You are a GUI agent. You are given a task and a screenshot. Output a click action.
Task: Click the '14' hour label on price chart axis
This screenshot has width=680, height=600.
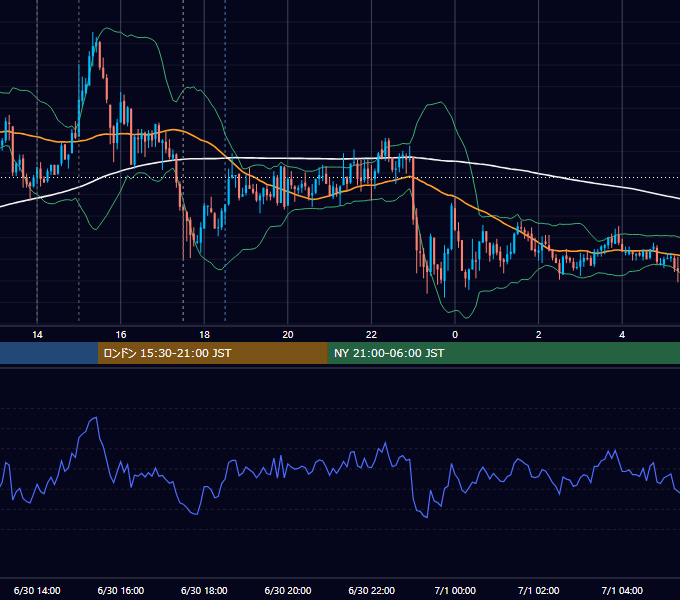pyautogui.click(x=37, y=335)
